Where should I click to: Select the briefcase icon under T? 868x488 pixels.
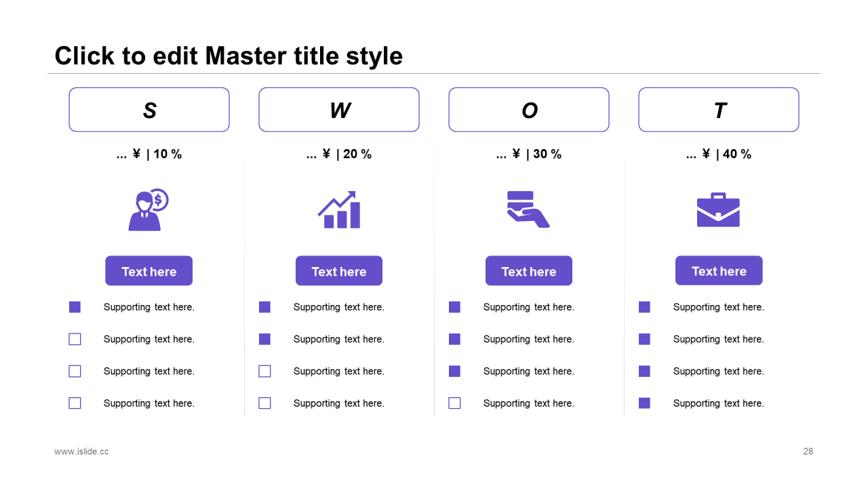coord(718,210)
